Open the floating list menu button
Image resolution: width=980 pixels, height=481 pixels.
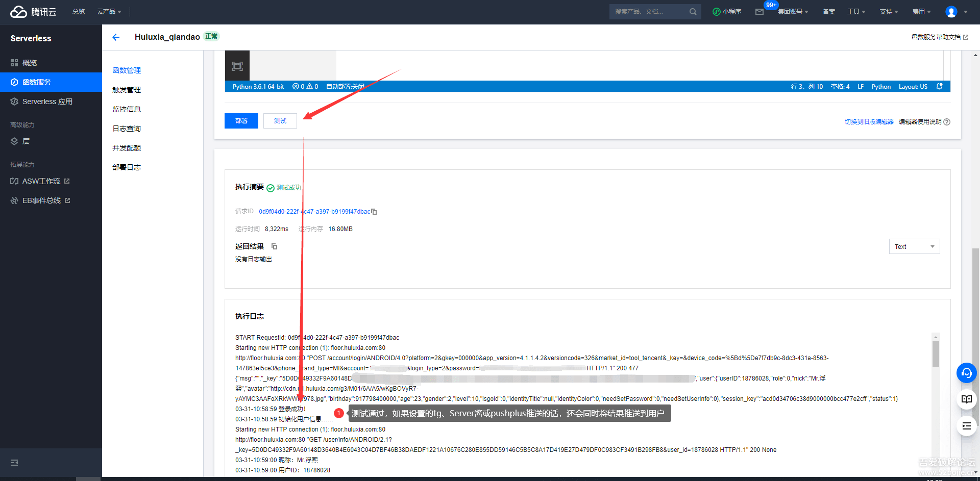tap(967, 426)
